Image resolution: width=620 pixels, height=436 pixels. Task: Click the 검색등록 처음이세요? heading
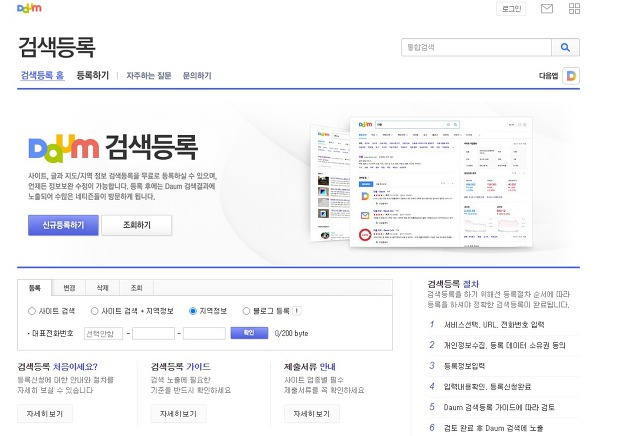click(x=57, y=367)
